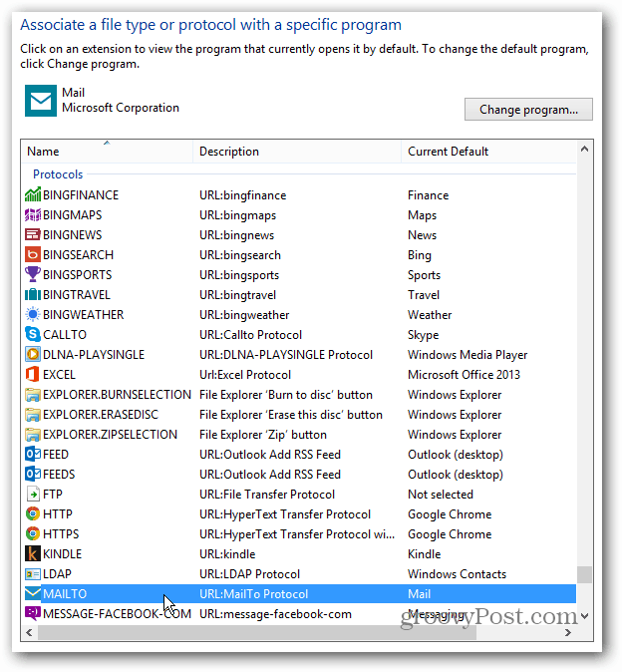The image size is (622, 672).
Task: Click the BINGFINANCE chart icon
Action: (x=33, y=194)
